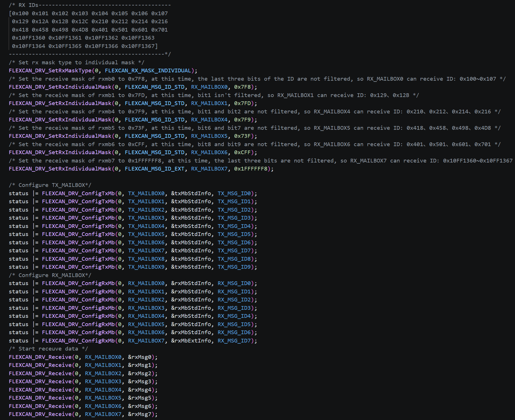
Task: Click RX_MSG_ID1 argument
Action: (234, 292)
